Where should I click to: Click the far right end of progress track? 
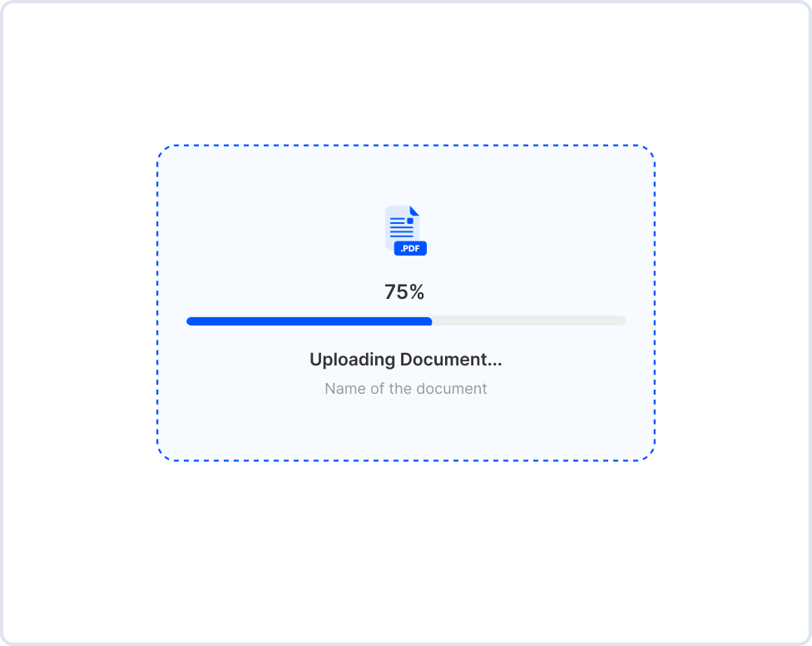coord(621,321)
